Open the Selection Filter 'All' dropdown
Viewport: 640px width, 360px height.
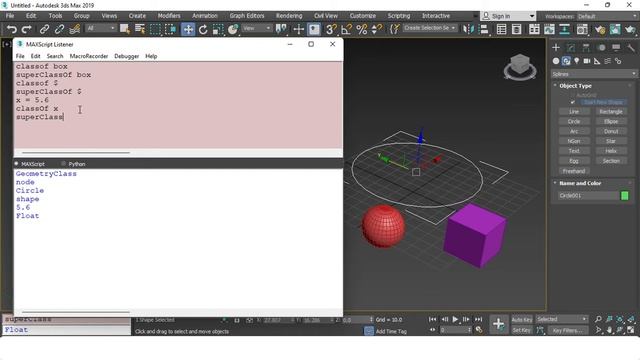[x=100, y=28]
